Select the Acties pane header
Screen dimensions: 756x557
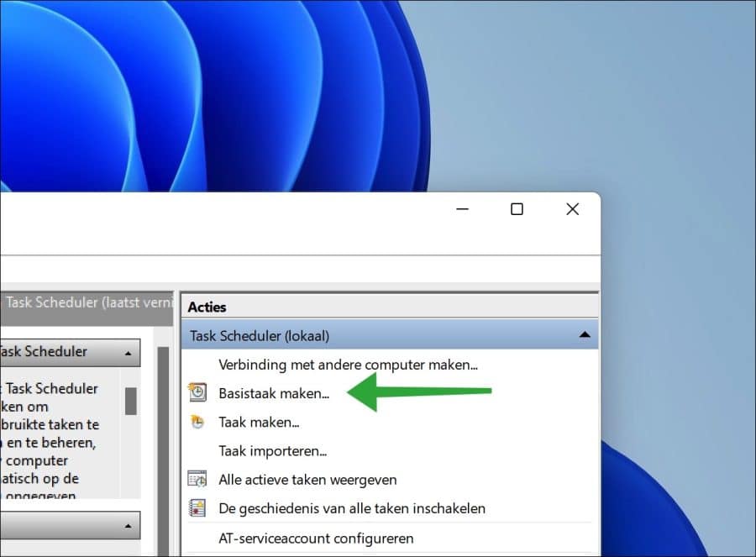tap(390, 307)
